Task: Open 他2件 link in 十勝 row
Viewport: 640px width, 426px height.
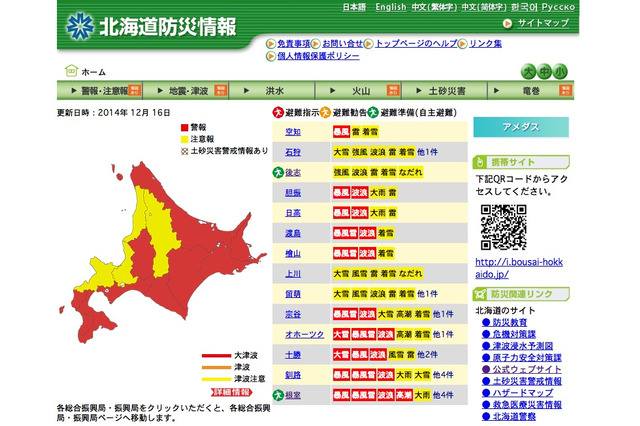Action: click(427, 355)
